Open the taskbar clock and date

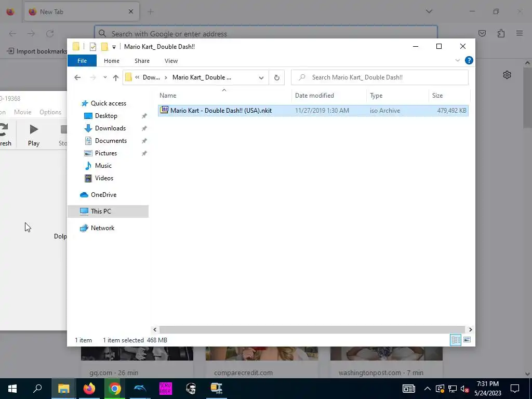(x=487, y=389)
